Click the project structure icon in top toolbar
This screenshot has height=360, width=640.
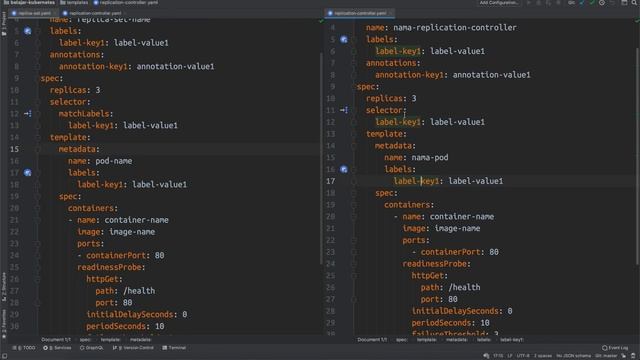click(624, 2)
